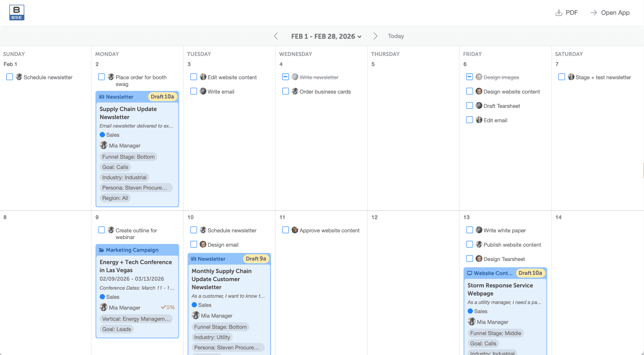Click avatar beside Design email task
This screenshot has width=644, height=355.
tap(203, 244)
